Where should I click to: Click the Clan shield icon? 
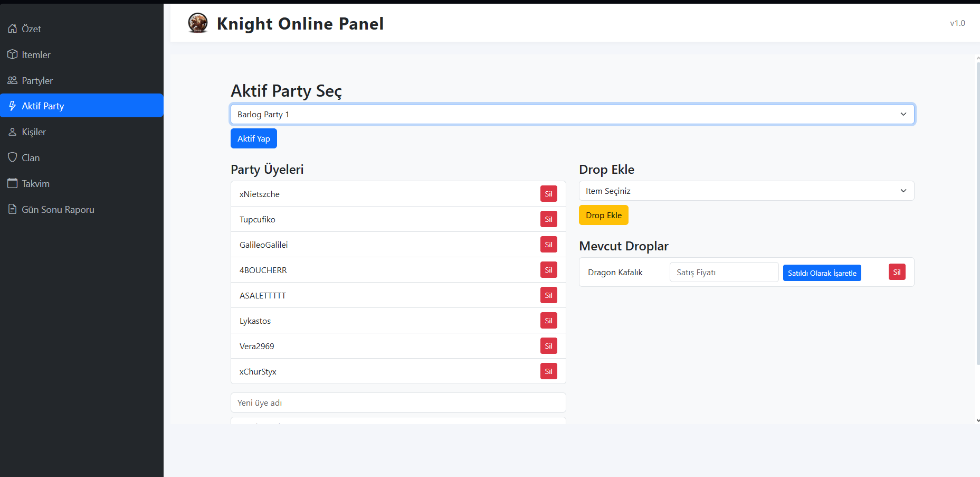click(12, 157)
